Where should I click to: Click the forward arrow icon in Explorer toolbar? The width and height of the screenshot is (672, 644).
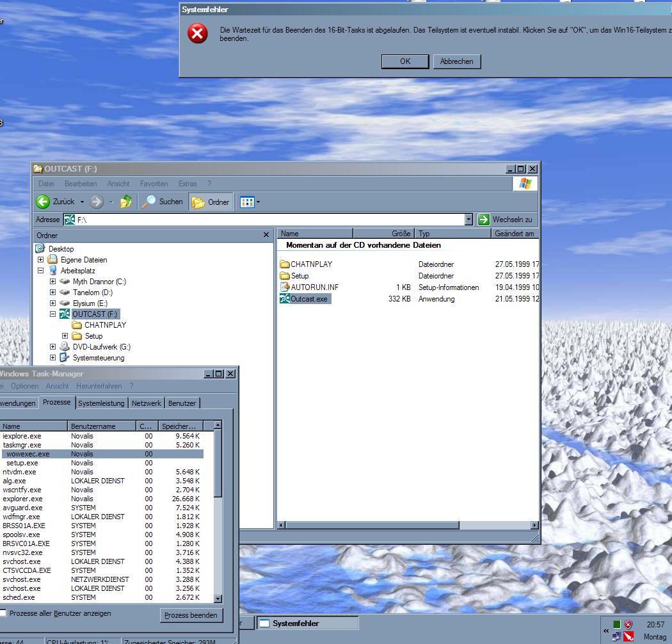pos(97,202)
